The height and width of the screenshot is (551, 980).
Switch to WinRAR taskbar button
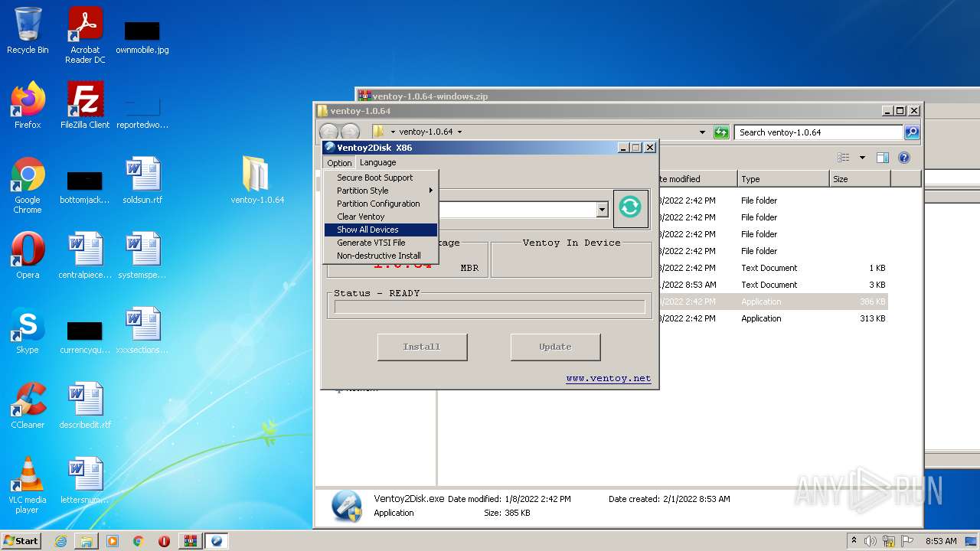click(191, 541)
